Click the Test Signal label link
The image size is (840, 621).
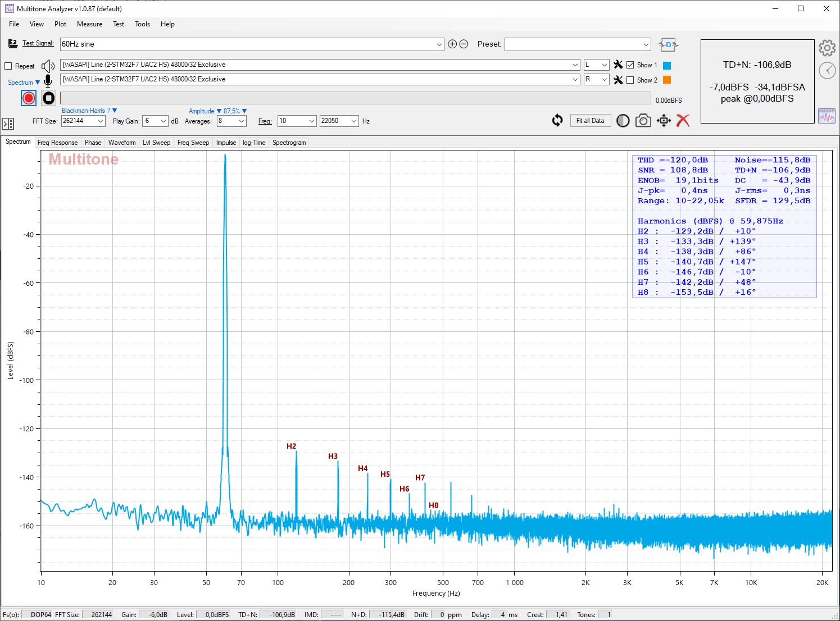coord(38,43)
